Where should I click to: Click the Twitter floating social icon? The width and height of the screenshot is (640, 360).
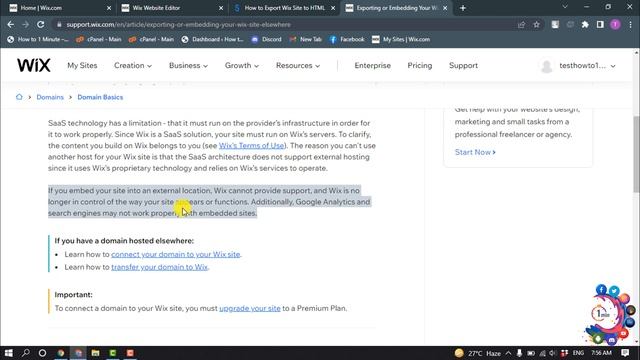pyautogui.click(x=614, y=291)
